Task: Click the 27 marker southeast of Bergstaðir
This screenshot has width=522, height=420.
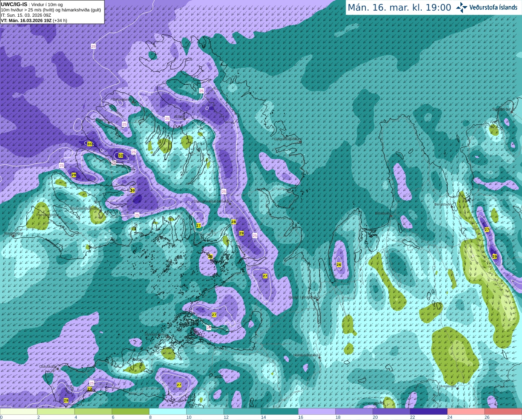Action: (x=487, y=230)
